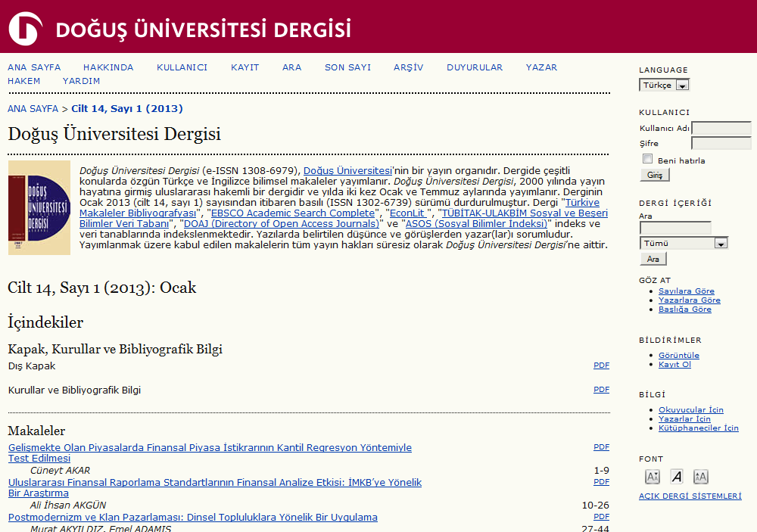Select the HAKEM menu item
The height and width of the screenshot is (532, 757).
(x=23, y=81)
